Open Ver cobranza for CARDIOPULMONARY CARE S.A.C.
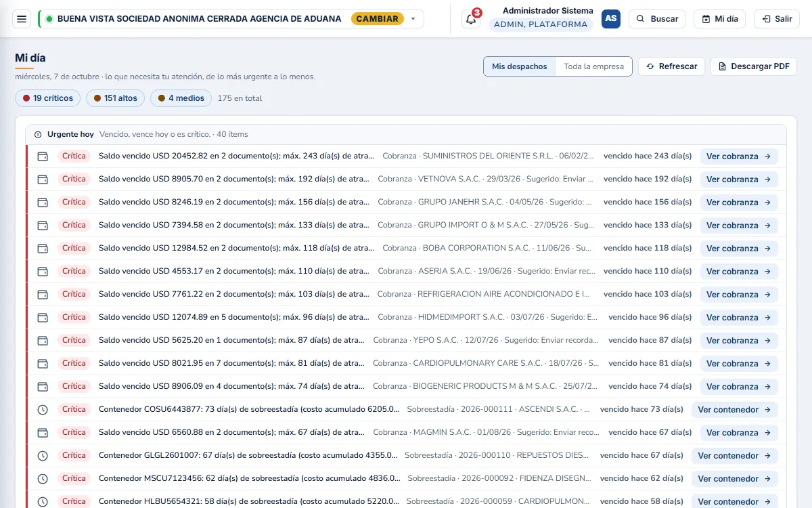The image size is (812, 508). (x=739, y=364)
